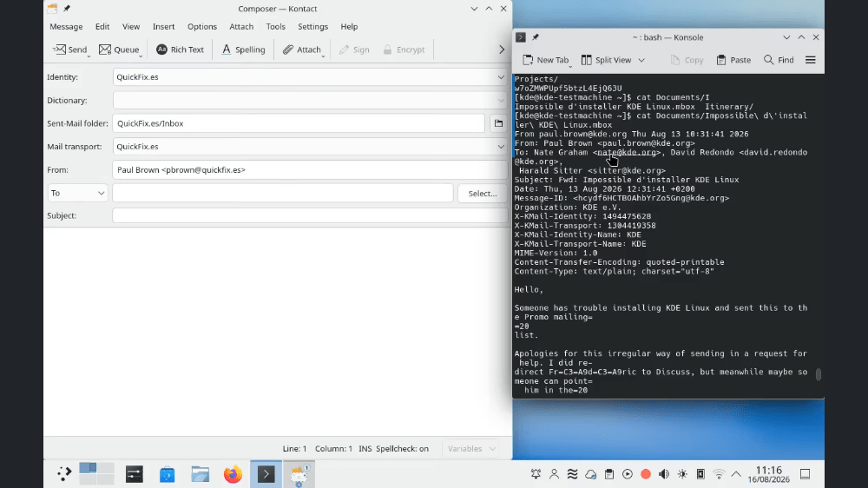Viewport: 868px width, 488px height.
Task: Open System Settings from the taskbar
Action: [x=134, y=474]
